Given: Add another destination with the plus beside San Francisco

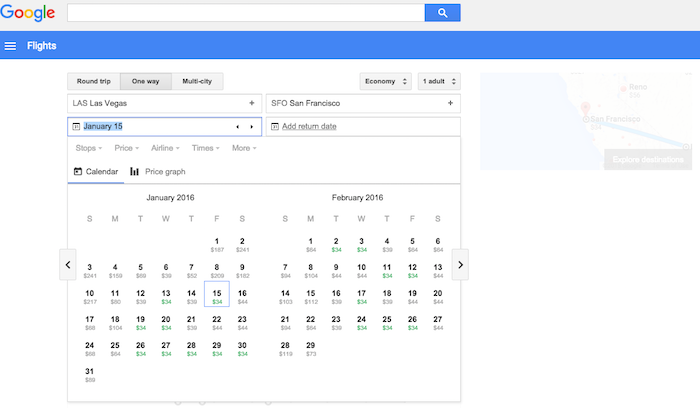Looking at the screenshot, I should [451, 103].
